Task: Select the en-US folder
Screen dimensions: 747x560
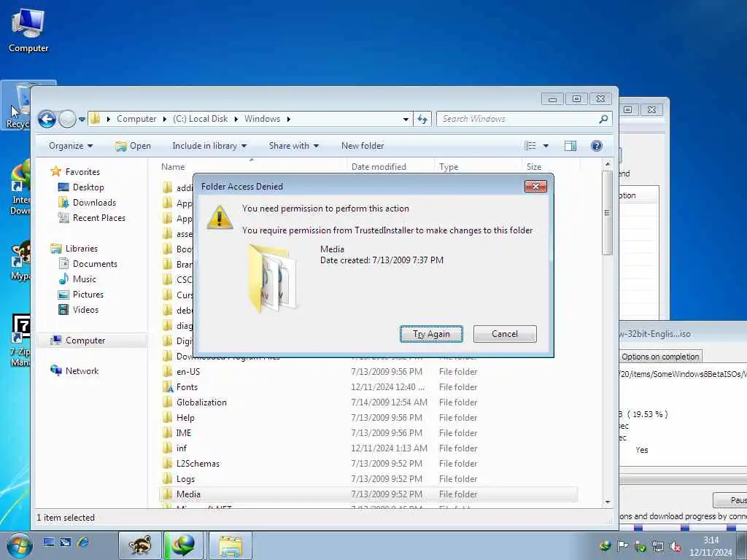Action: point(188,372)
